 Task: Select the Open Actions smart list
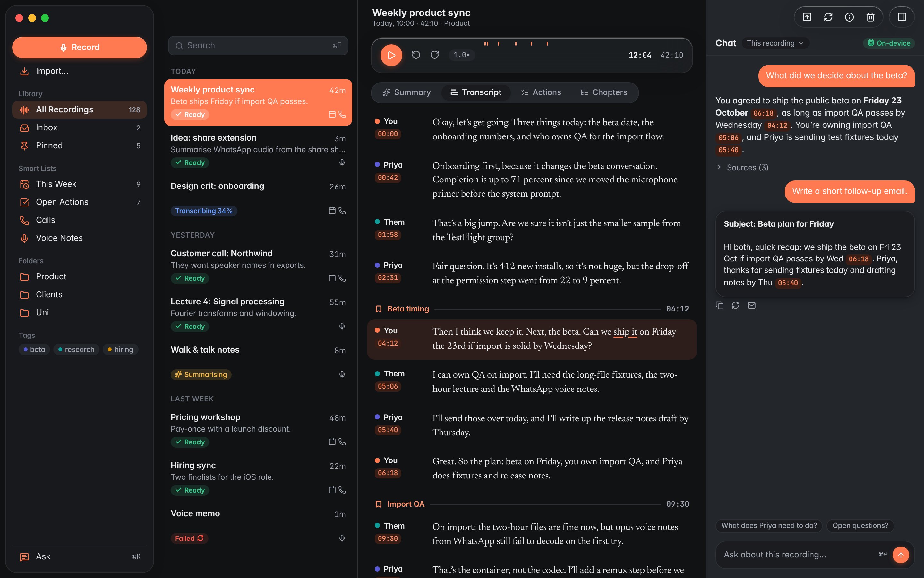pos(80,202)
